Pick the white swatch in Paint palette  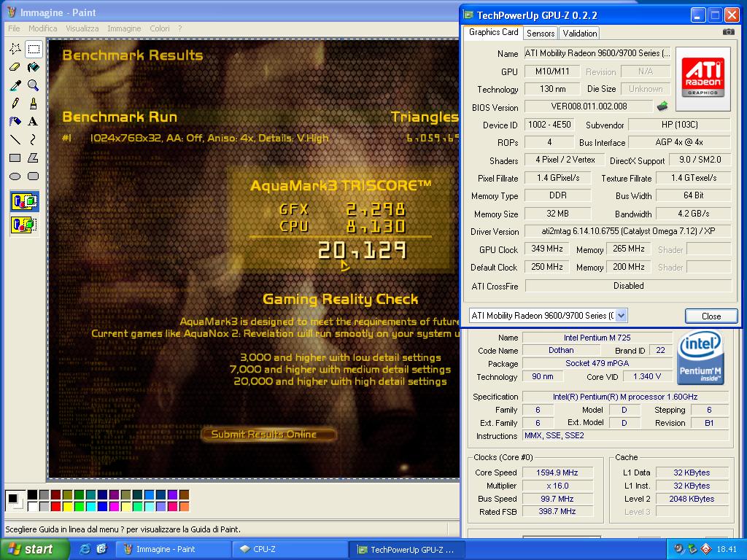(x=32, y=506)
